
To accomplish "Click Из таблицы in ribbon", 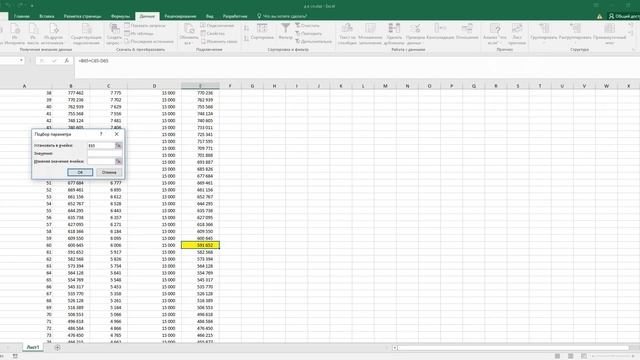I will click(x=139, y=33).
